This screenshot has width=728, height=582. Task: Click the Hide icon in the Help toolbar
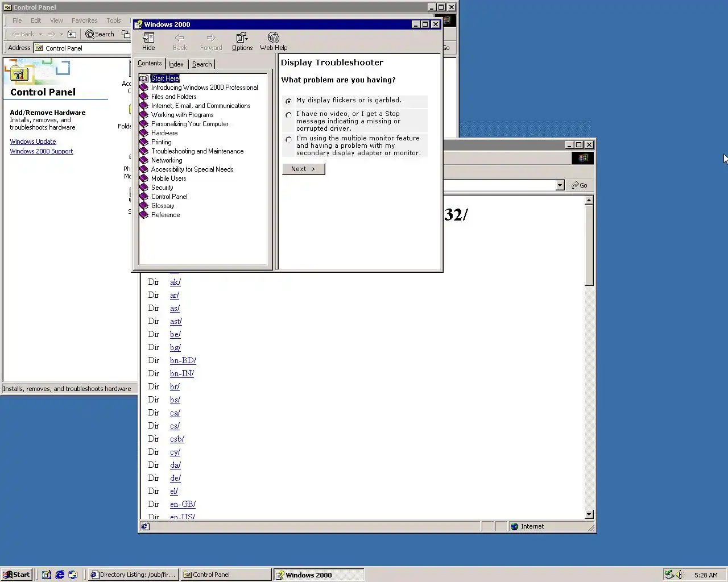pyautogui.click(x=148, y=38)
